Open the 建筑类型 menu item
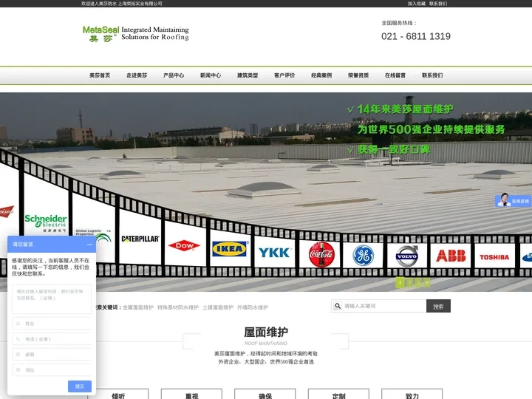532x399 pixels. (x=248, y=75)
